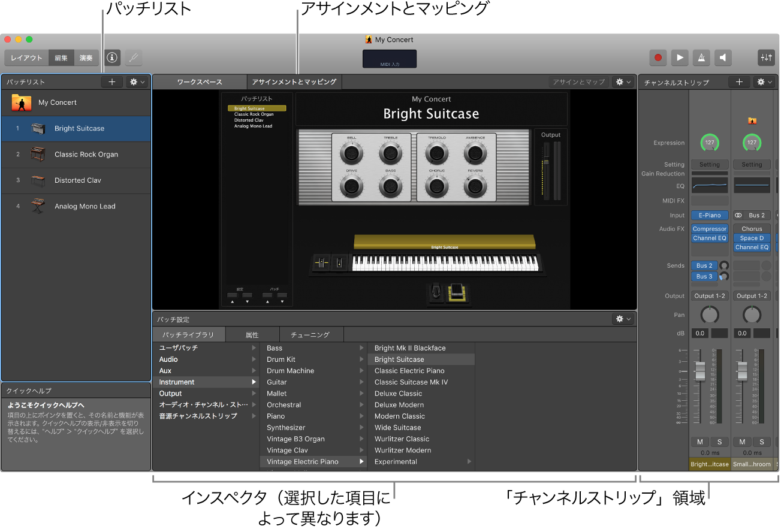781x532 pixels.
Task: Open the Compressor plug-in slot
Action: [710, 229]
